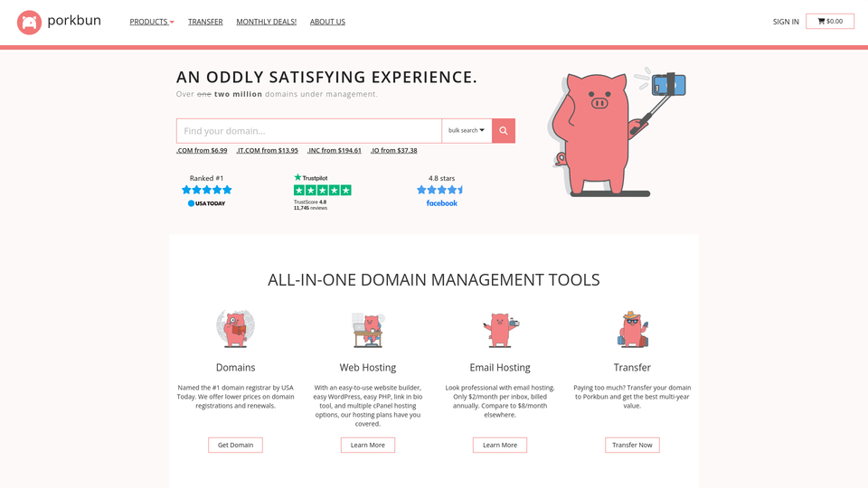868x488 pixels.
Task: Click the 'Ranked #1' text
Action: (x=206, y=178)
